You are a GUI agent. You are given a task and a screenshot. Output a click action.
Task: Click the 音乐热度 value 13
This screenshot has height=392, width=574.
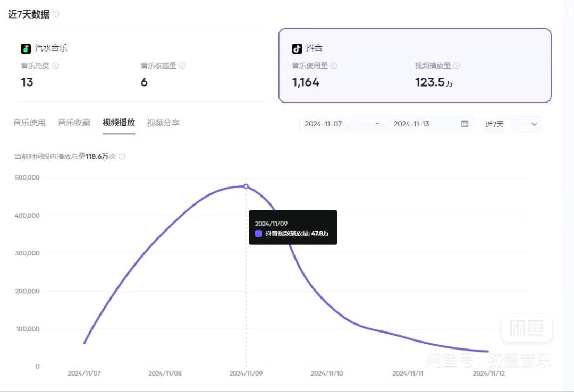(x=27, y=82)
